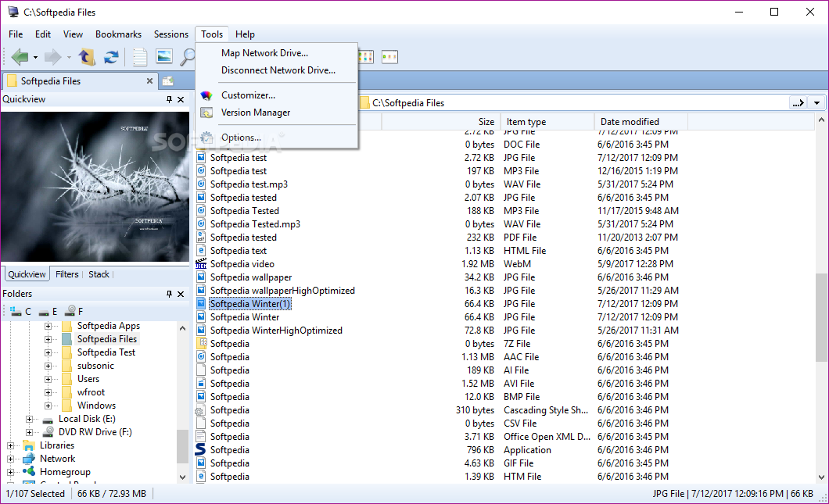Expand the Softpedia Test folder

click(x=48, y=352)
